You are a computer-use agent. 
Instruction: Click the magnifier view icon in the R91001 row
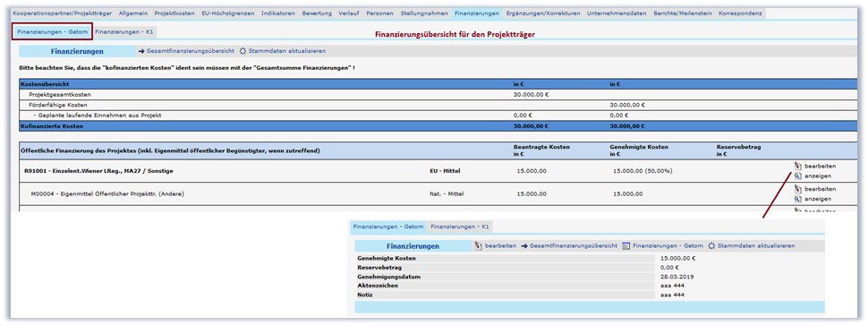797,176
